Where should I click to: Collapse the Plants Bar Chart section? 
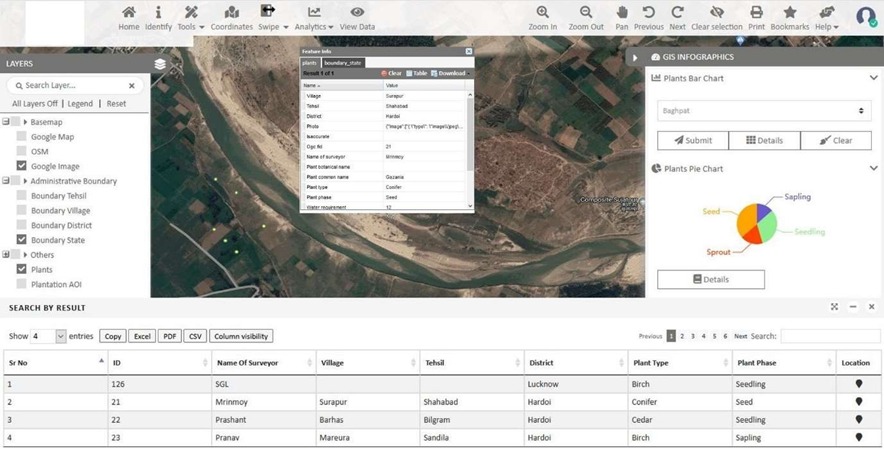[872, 78]
